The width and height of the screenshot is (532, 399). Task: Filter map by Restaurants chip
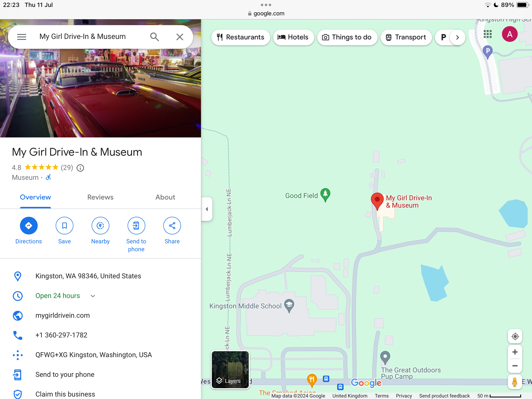point(240,37)
